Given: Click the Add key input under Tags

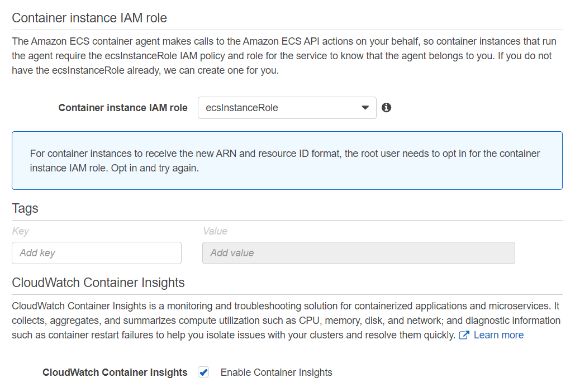Looking at the screenshot, I should pyautogui.click(x=96, y=253).
